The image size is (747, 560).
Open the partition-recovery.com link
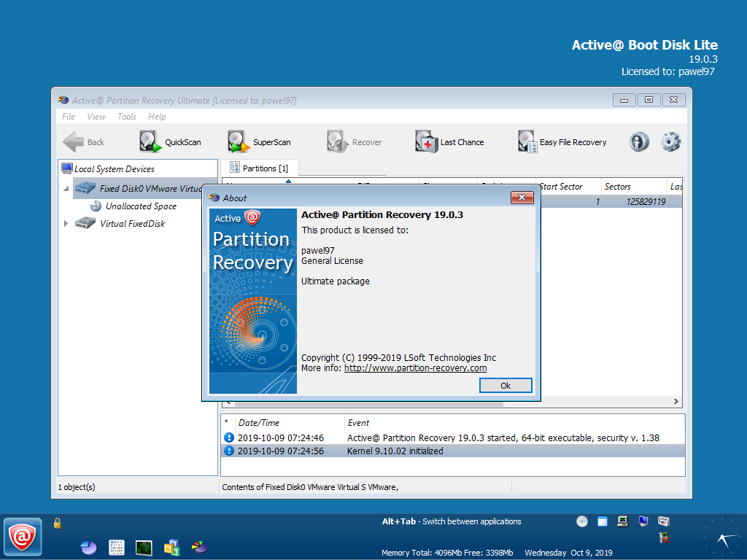click(415, 368)
